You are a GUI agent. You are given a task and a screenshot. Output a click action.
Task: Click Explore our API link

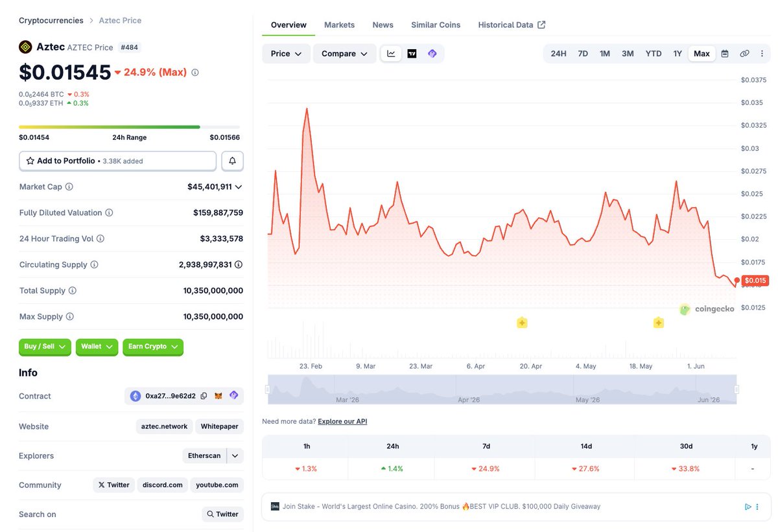[342, 421]
